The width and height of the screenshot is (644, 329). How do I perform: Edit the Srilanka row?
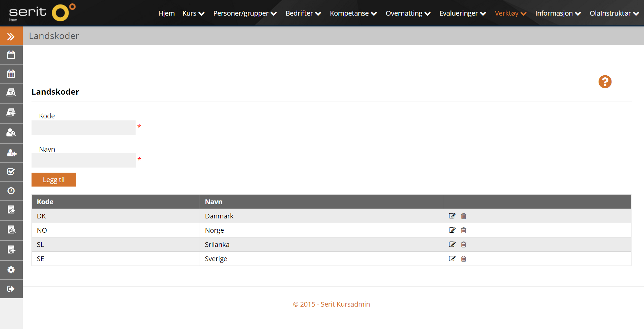(452, 245)
